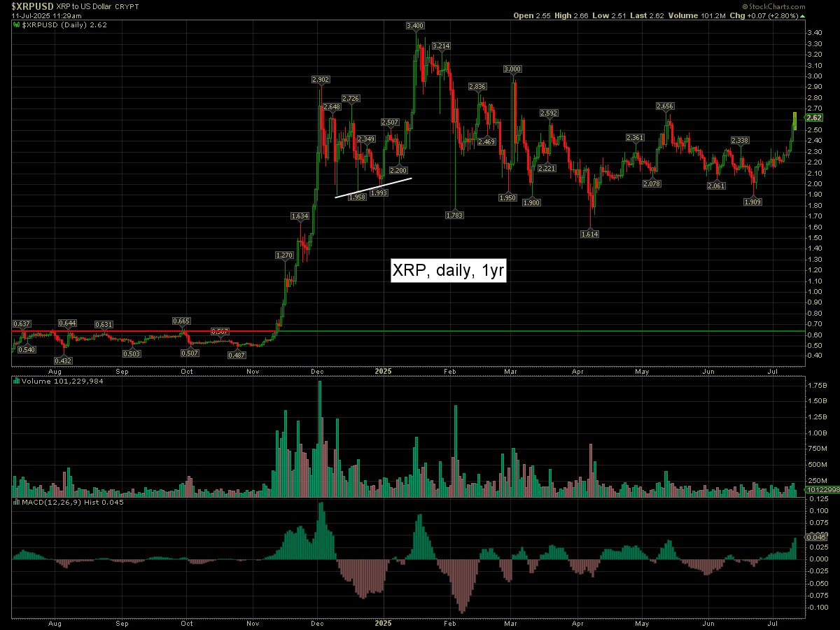
Task: Click the 1.614 April low price label
Action: (589, 234)
